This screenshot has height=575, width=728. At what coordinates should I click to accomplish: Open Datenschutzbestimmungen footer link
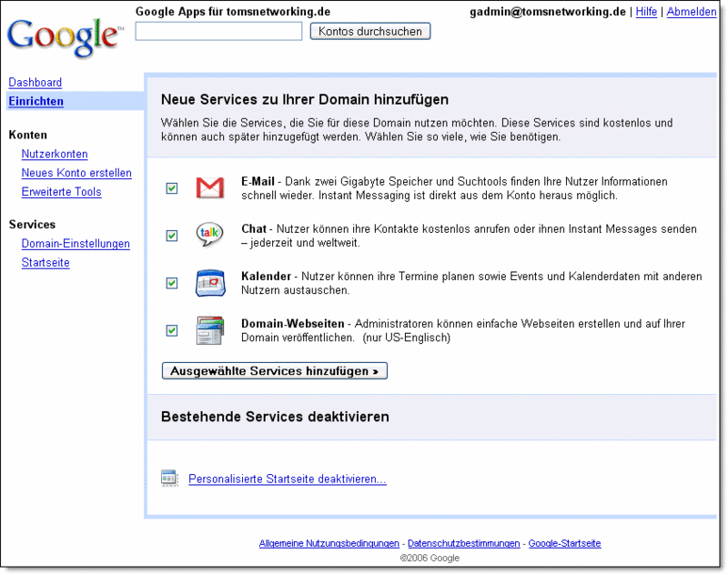(464, 543)
